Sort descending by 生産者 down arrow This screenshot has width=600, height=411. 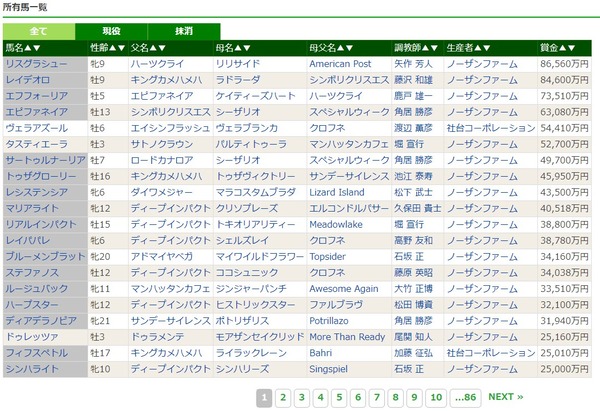click(486, 48)
